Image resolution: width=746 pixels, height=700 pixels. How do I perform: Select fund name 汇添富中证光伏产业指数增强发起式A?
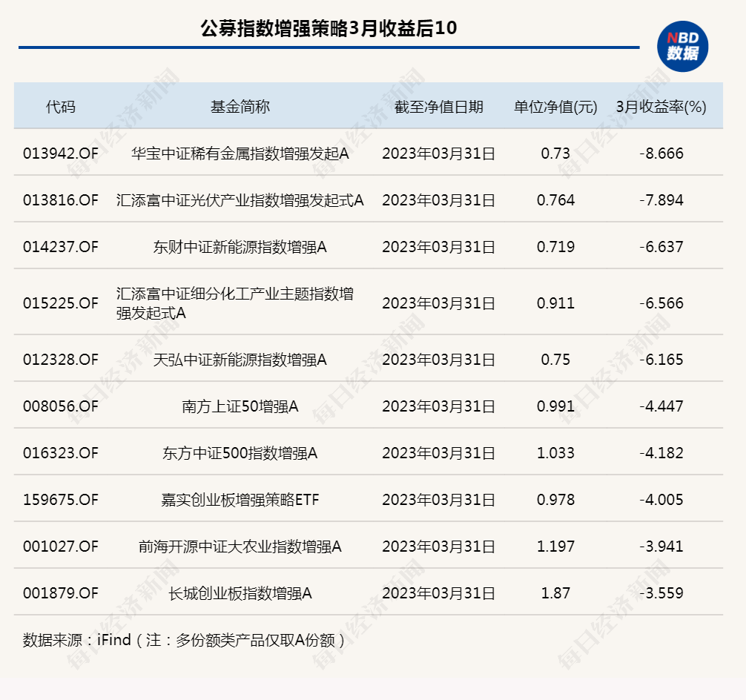pos(240,200)
